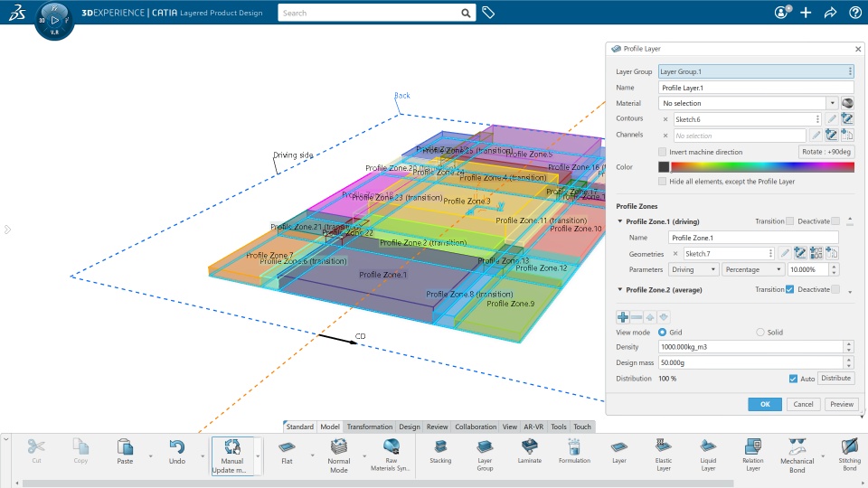Viewport: 868px width, 488px height.
Task: Clear the Contours Sketch.6 selection
Action: 665,119
